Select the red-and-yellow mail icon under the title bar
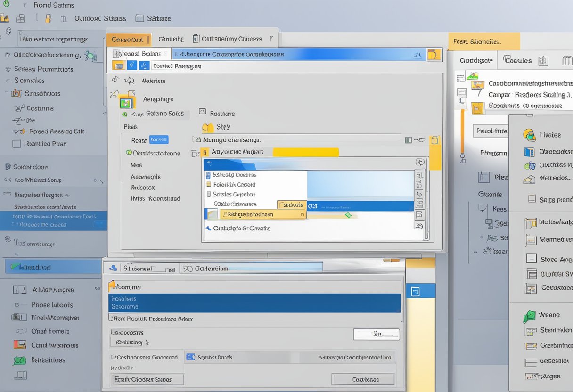The image size is (573, 392). (x=6, y=18)
